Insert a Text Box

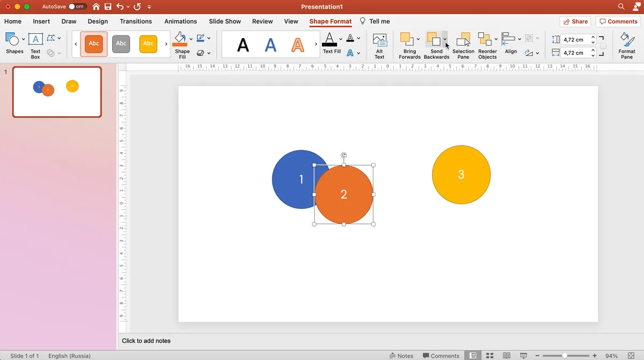[x=35, y=45]
